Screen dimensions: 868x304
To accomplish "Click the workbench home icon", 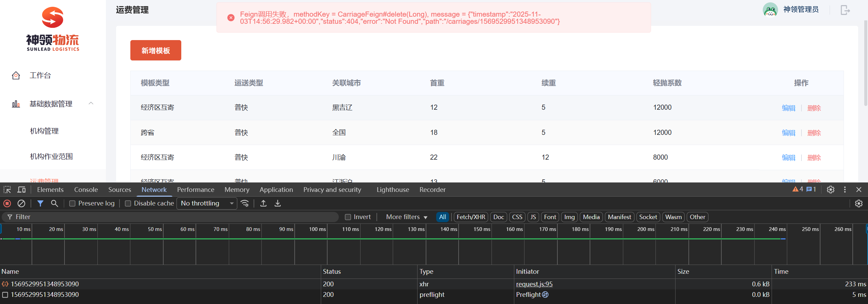I will pyautogui.click(x=16, y=75).
